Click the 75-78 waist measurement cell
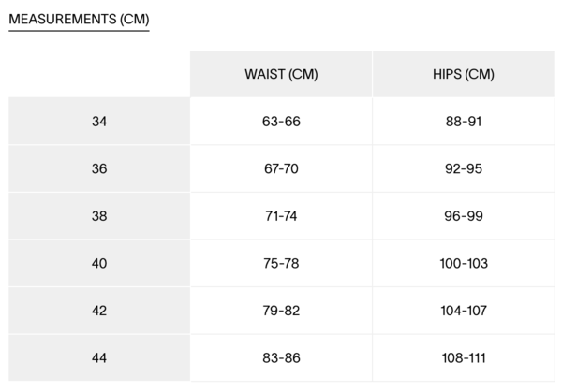Image resolution: width=562 pixels, height=392 pixels. point(281,264)
